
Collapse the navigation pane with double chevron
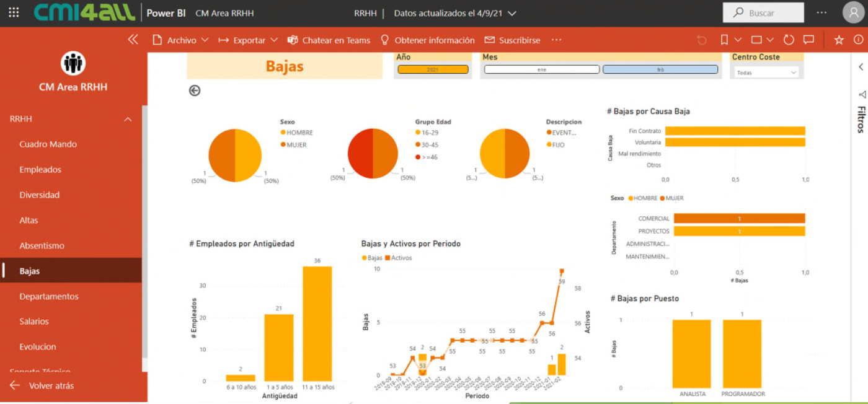pyautogui.click(x=133, y=40)
